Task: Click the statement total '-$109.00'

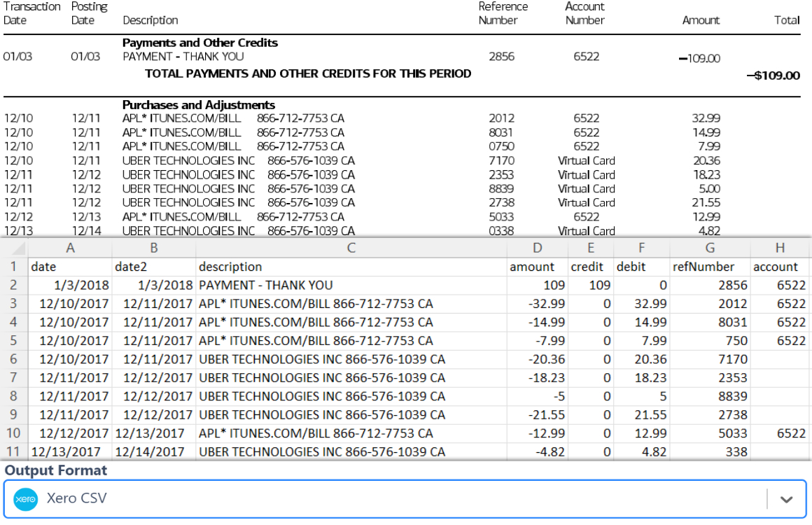Action: coord(773,76)
